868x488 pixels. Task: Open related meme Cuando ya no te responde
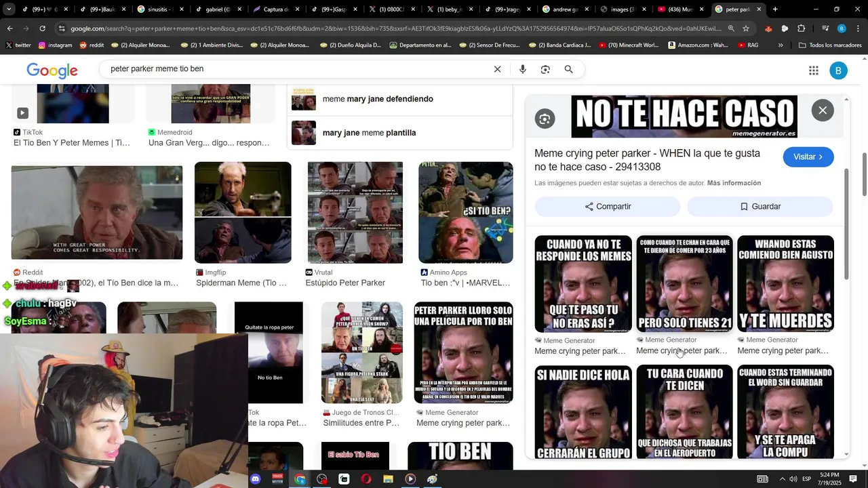point(583,284)
